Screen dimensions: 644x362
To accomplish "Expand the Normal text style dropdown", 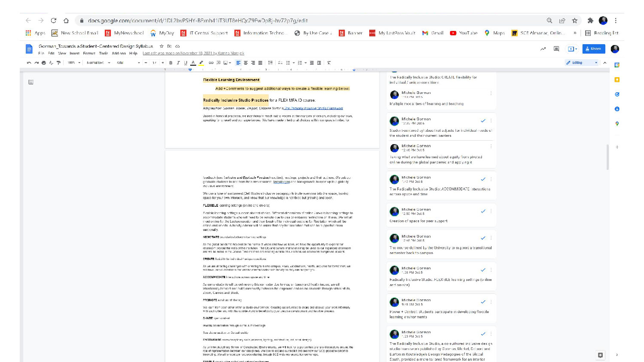I will click(x=98, y=63).
